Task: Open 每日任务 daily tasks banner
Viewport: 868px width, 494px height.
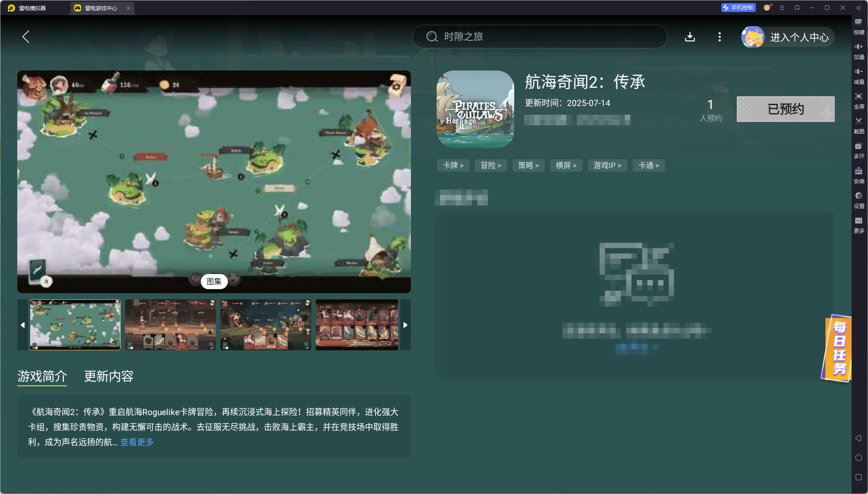Action: coord(837,349)
